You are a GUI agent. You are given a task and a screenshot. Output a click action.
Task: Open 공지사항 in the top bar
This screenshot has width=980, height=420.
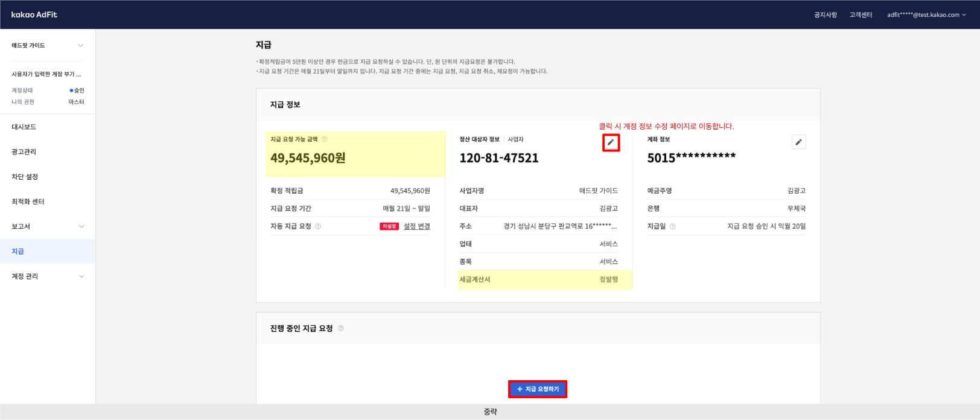coord(825,15)
